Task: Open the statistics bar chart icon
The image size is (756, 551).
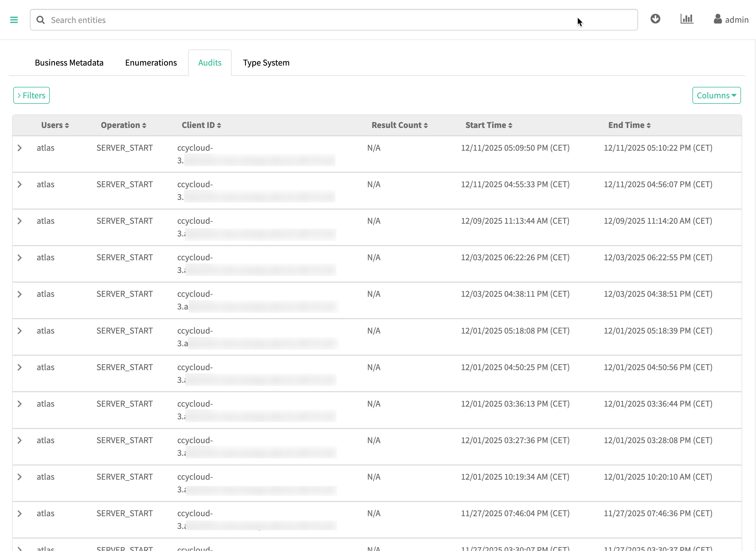Action: coord(687,19)
